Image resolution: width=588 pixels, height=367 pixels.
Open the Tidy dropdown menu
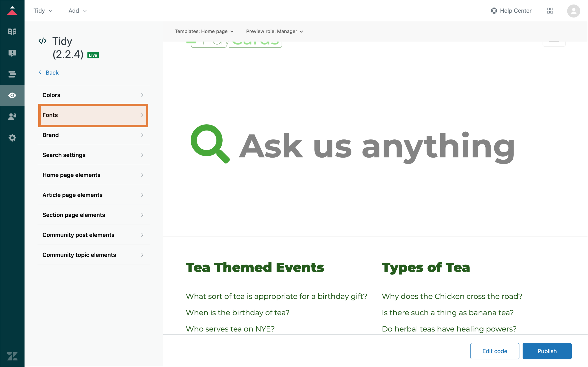[x=43, y=11]
